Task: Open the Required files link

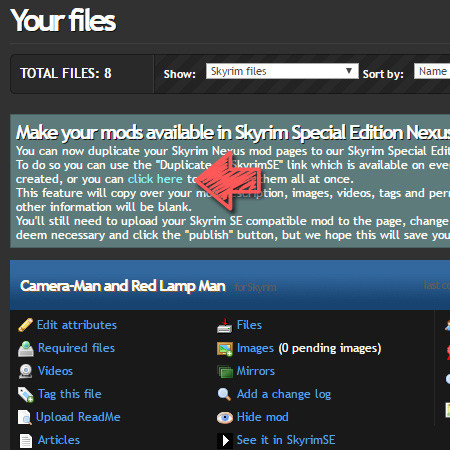Action: pyautogui.click(x=76, y=348)
